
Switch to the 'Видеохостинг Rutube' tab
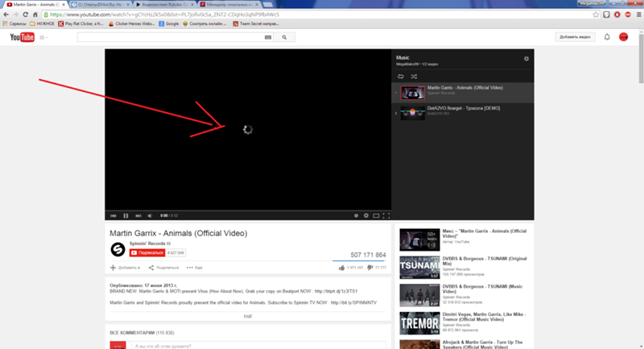(165, 4)
